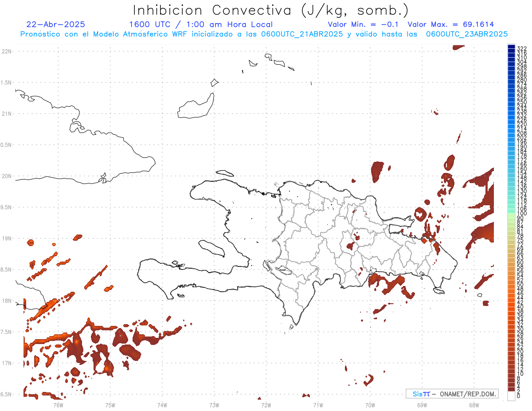
Task: Click the 'Inhibicion Convectiva (J/kg, somb.)' title
Action: [270, 10]
